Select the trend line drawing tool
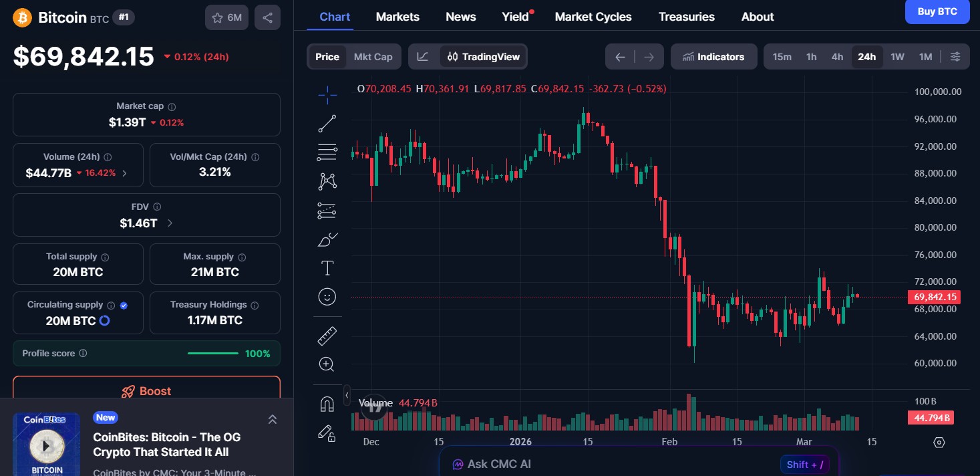This screenshot has width=980, height=476. pyautogui.click(x=327, y=122)
